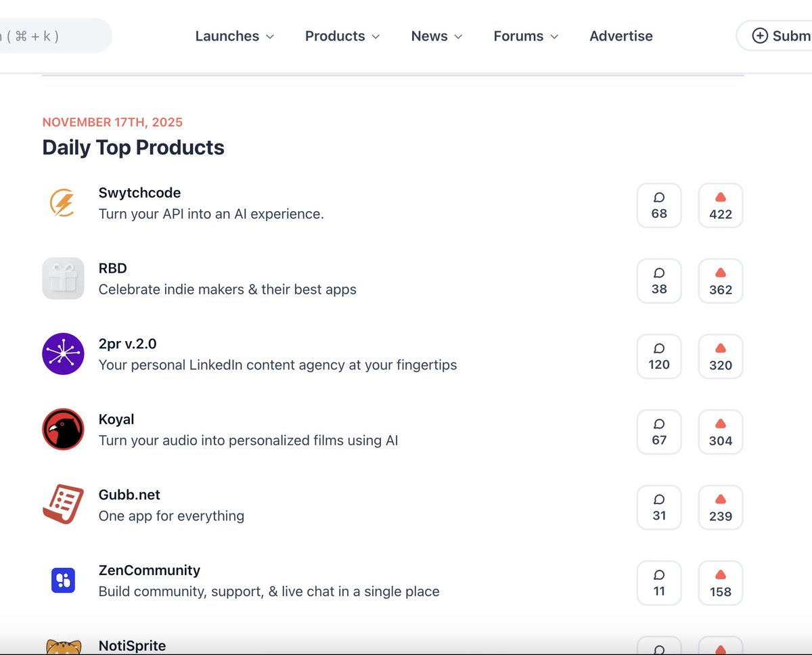View Koyal's 67 comments

click(659, 432)
